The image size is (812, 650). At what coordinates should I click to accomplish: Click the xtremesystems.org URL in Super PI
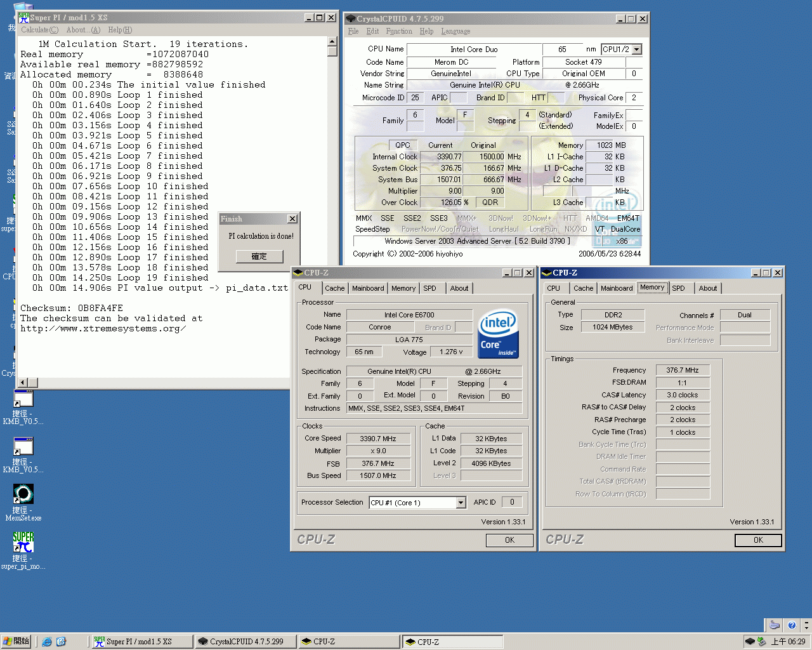pos(105,329)
